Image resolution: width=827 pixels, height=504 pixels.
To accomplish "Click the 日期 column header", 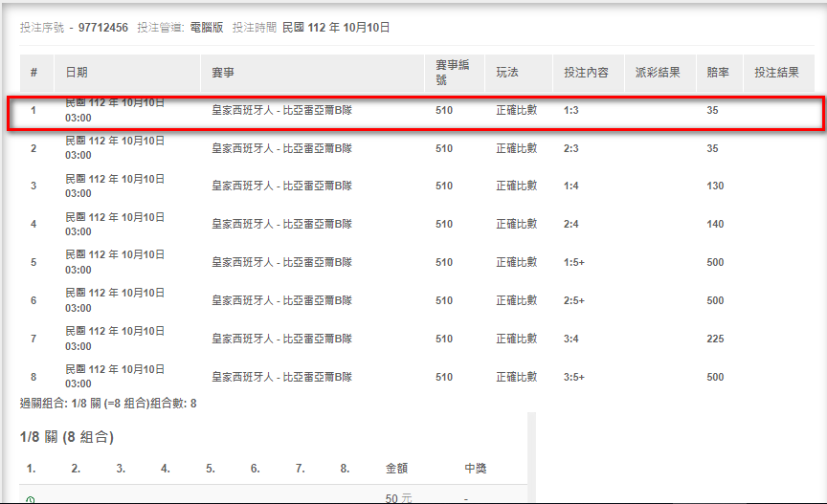I will click(x=76, y=73).
